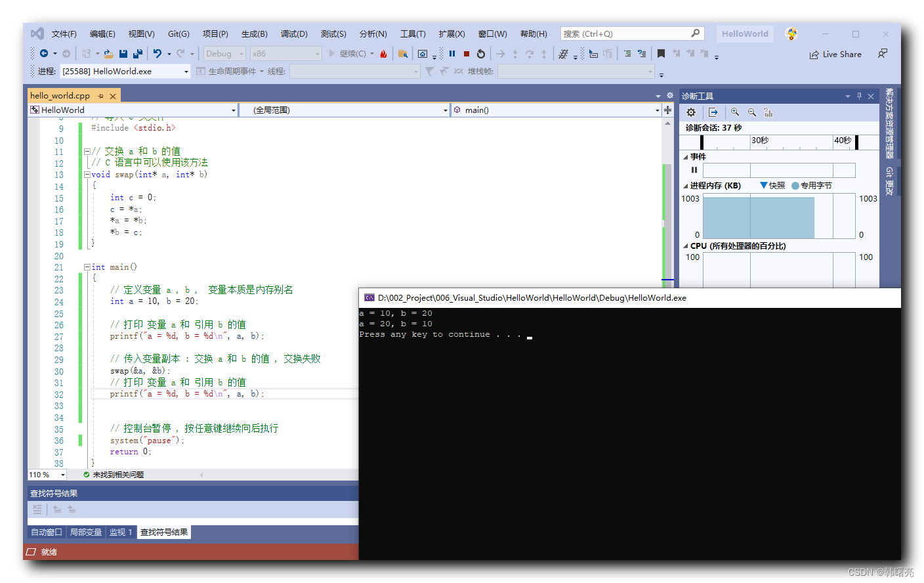
Task: Undo the last edit with toolbar arrow
Action: (157, 54)
